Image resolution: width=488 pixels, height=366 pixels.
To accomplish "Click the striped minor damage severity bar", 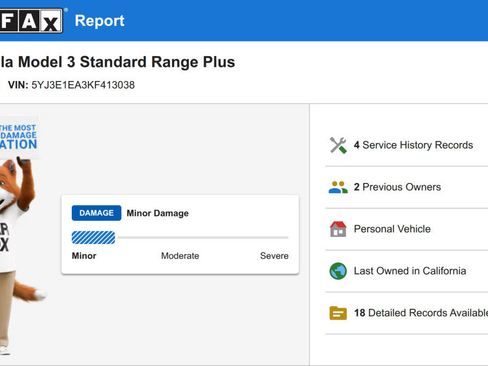I will tap(93, 238).
